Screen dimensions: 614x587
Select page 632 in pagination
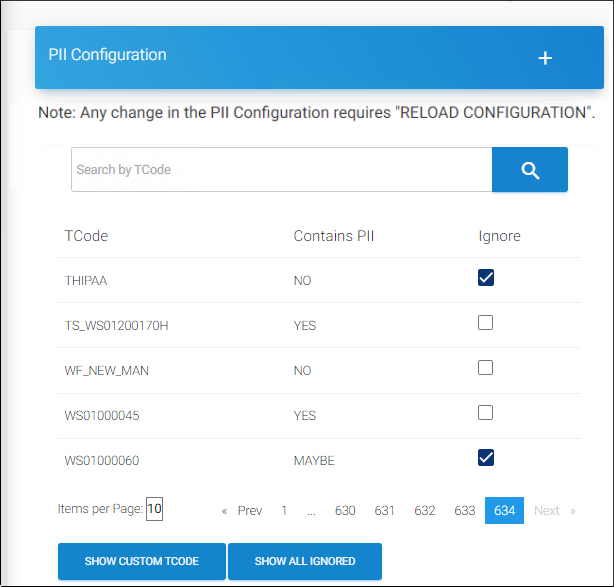pos(425,511)
